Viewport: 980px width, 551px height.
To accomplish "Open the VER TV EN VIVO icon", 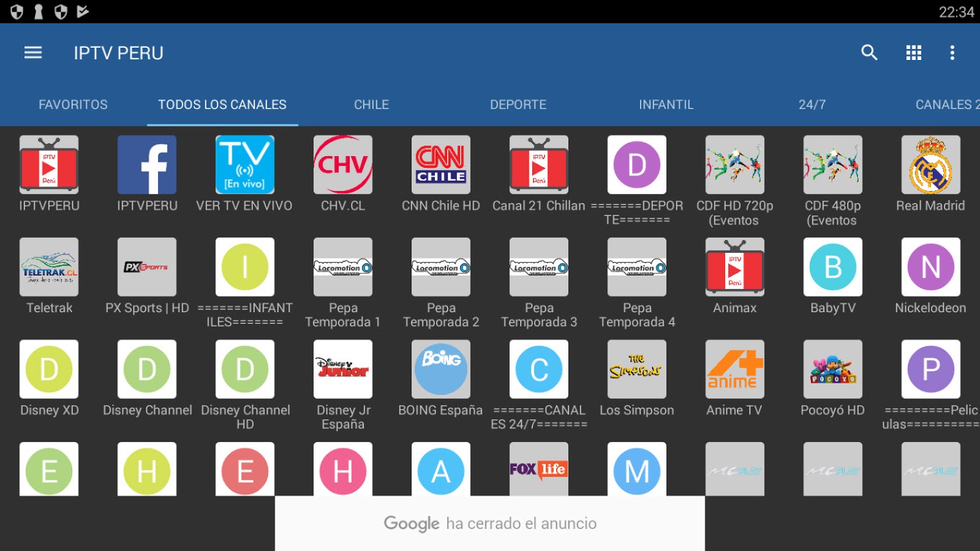I will tap(245, 165).
